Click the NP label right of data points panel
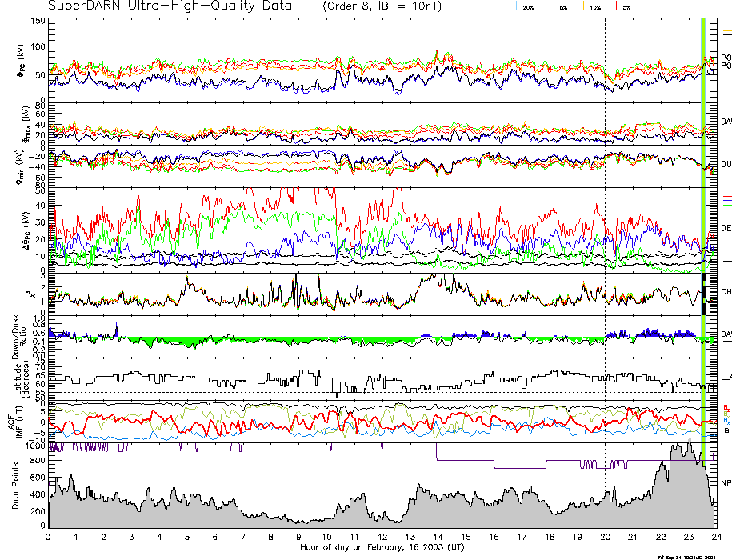The height and width of the screenshot is (560, 732). (x=726, y=483)
